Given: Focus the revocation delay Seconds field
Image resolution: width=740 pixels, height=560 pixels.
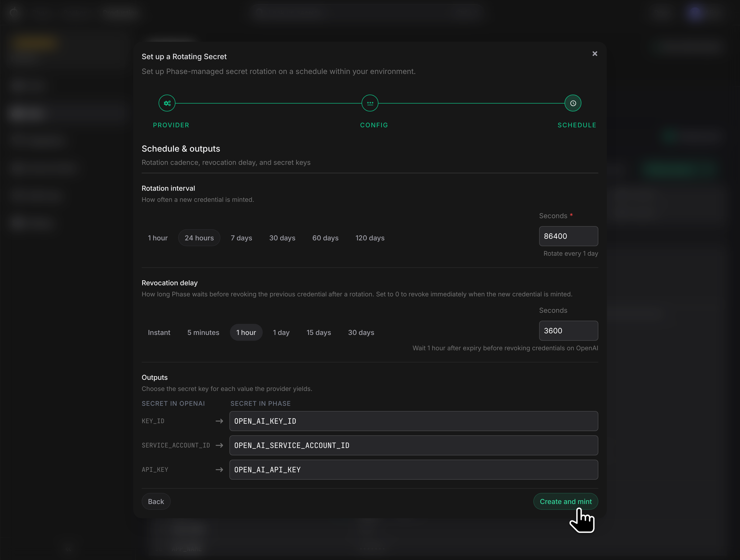Looking at the screenshot, I should [568, 331].
